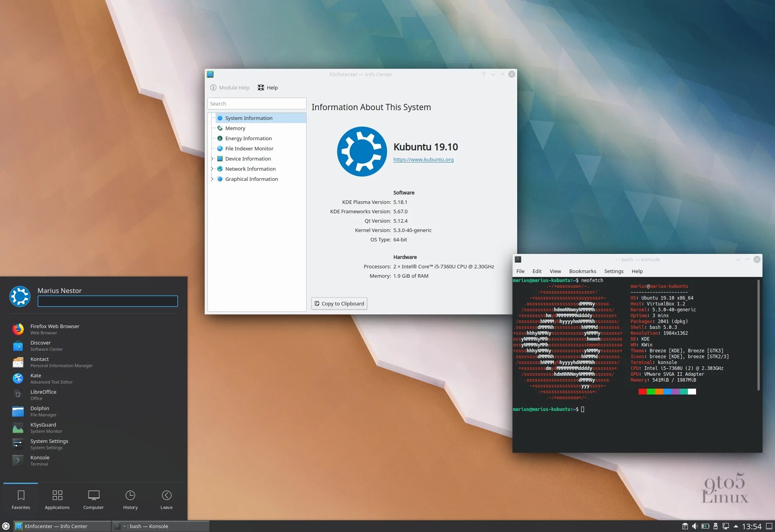Launch KSysGuard System Monitor
Image resolution: width=775 pixels, height=532 pixels.
click(x=94, y=428)
